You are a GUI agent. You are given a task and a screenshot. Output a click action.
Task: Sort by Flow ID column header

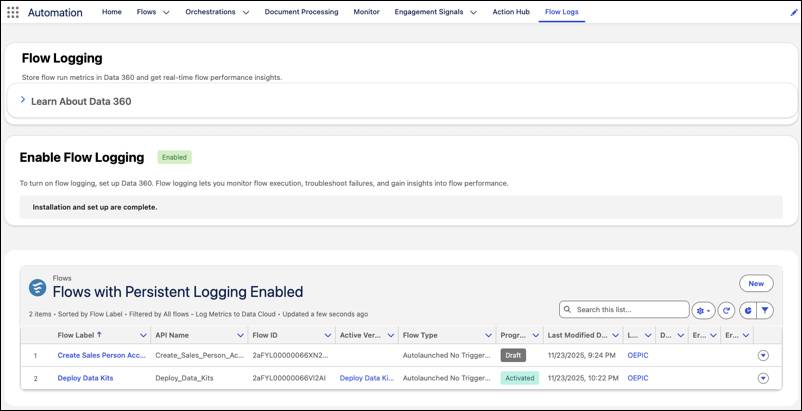pos(265,335)
